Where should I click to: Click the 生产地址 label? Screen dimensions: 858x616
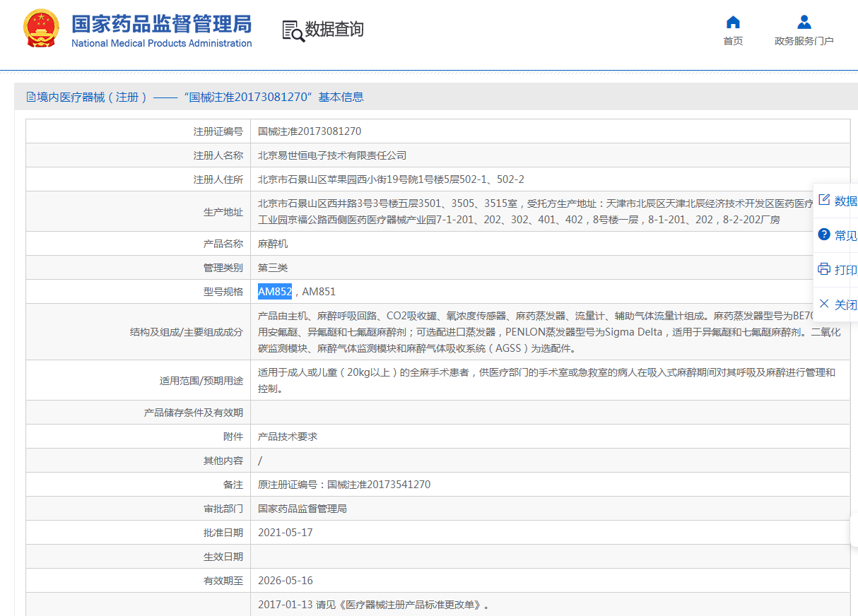[223, 212]
